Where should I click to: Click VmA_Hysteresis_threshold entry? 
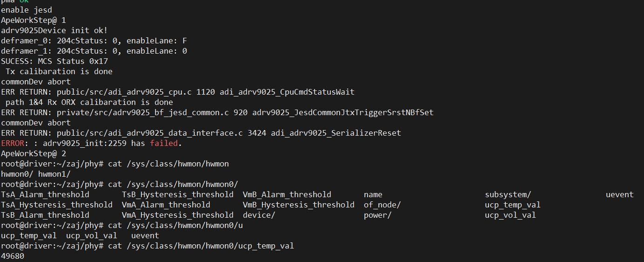click(x=178, y=215)
